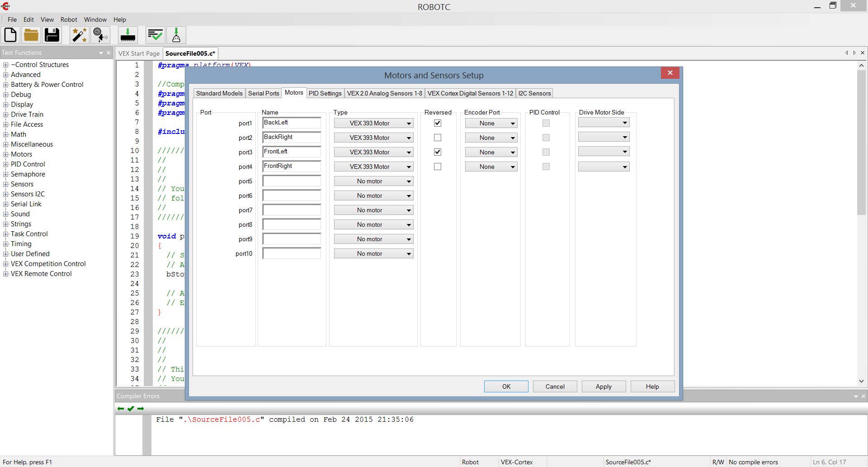The height and width of the screenshot is (467, 868).
Task: Go to next compiler error arrow
Action: pyautogui.click(x=141, y=409)
